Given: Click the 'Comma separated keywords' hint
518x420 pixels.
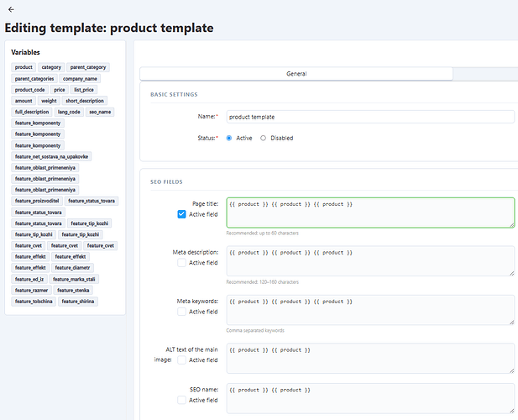Looking at the screenshot, I should [x=255, y=330].
